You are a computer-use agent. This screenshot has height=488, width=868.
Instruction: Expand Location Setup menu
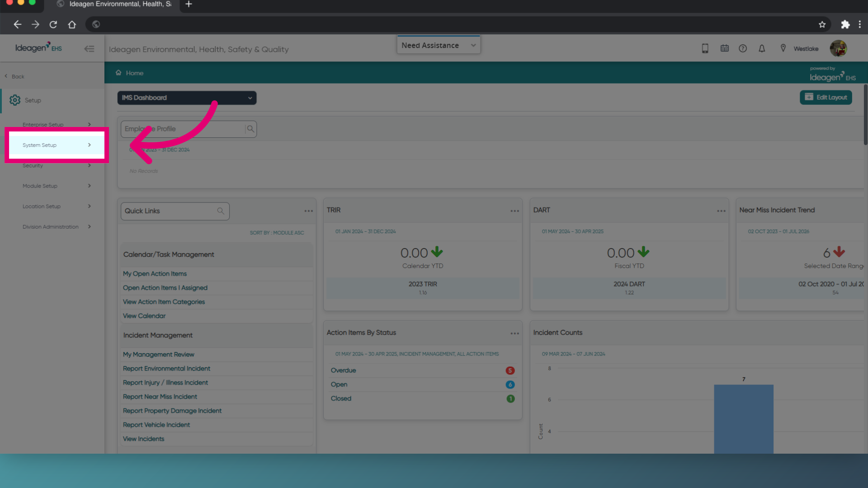[x=57, y=206]
